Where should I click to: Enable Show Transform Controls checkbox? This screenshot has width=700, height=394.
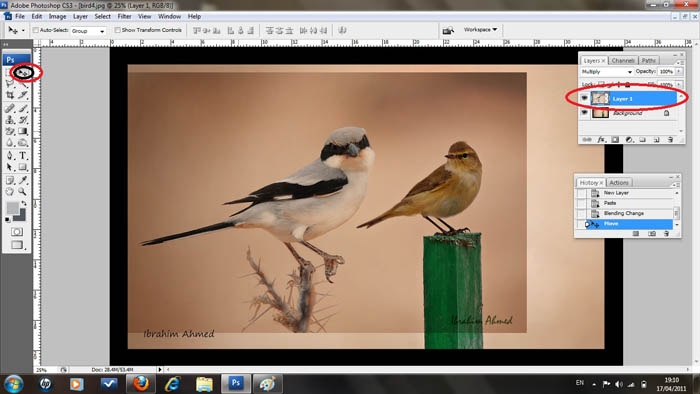tap(117, 30)
